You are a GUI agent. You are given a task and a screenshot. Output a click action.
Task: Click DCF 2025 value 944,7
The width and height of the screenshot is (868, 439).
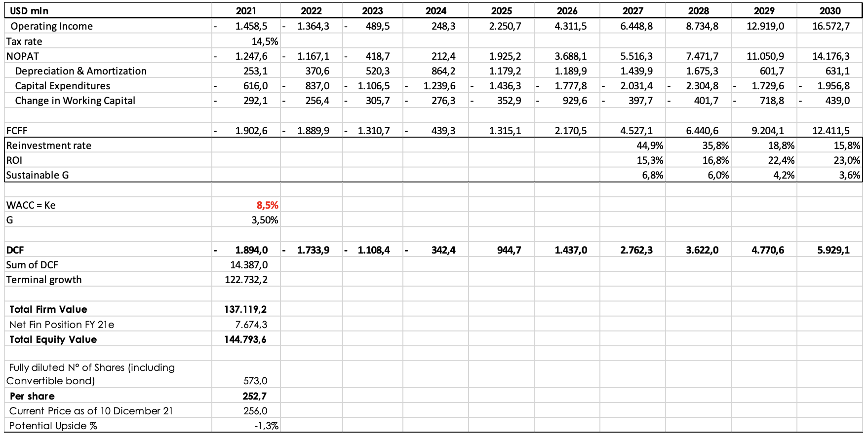pyautogui.click(x=509, y=250)
